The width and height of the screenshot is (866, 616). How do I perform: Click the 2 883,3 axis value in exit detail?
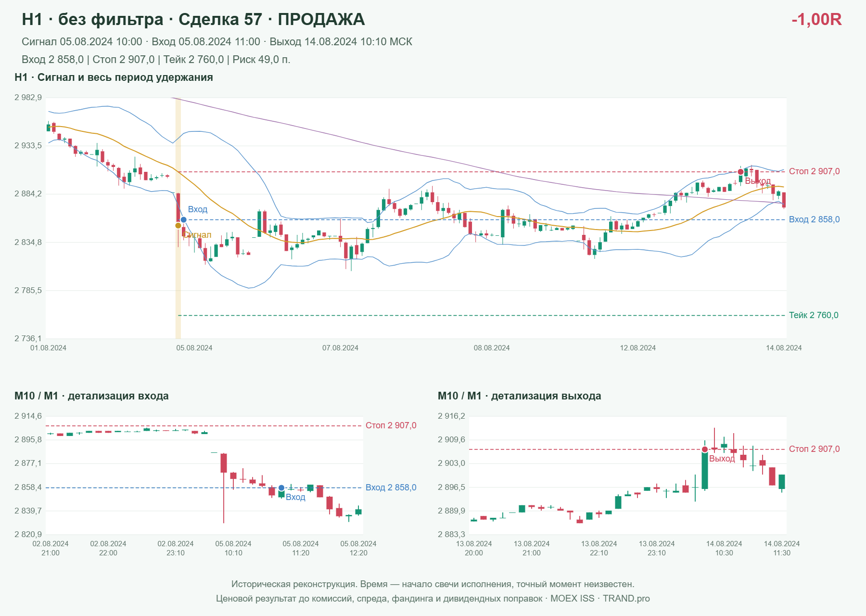point(451,534)
